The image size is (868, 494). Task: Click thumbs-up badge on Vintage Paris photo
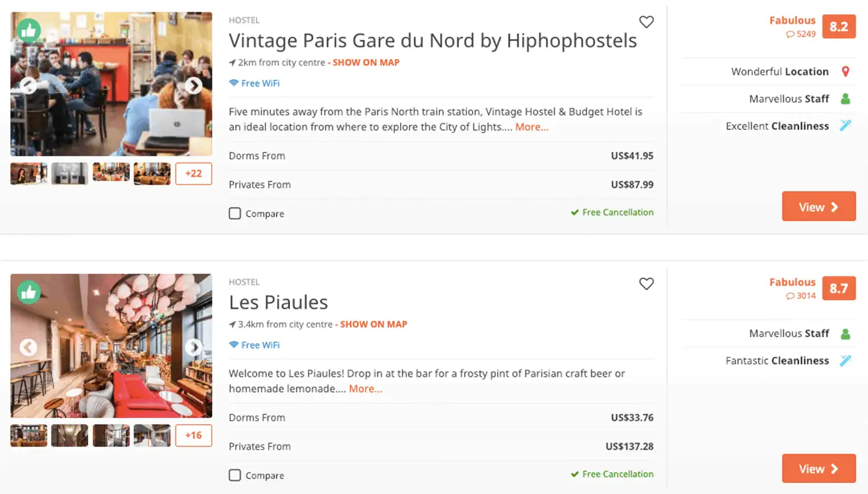[29, 30]
